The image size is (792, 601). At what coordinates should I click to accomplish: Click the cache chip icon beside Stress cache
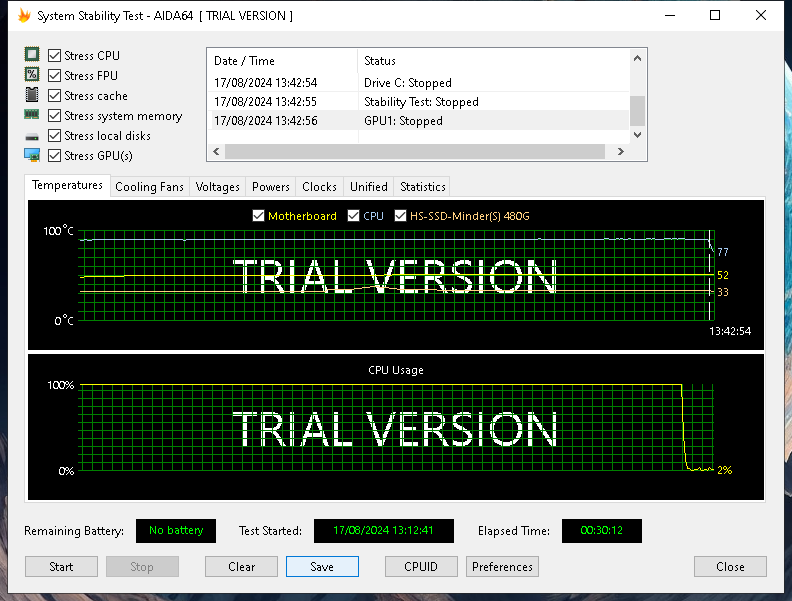(32, 94)
